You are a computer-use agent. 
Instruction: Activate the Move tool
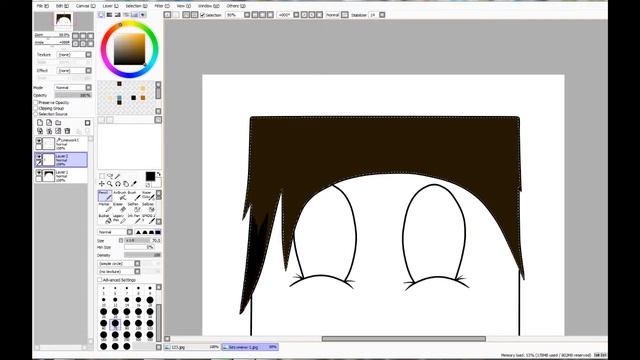coord(102,184)
